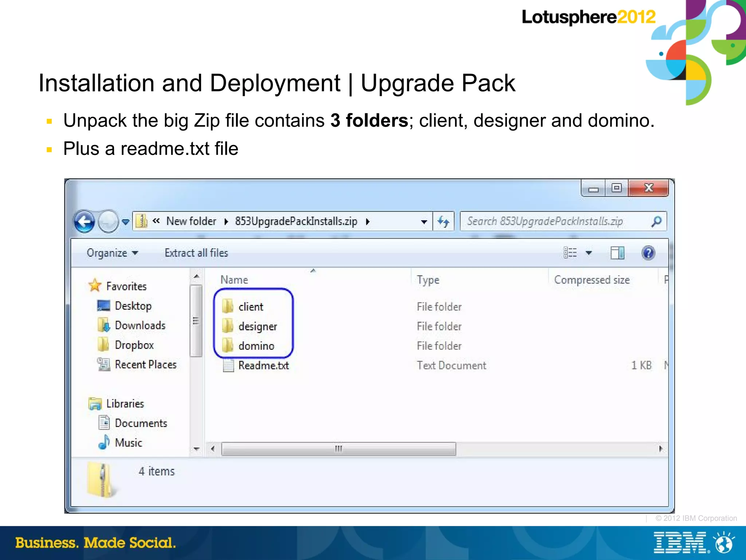Open the address bar history dropdown
Screen dimensions: 746x560
424,222
